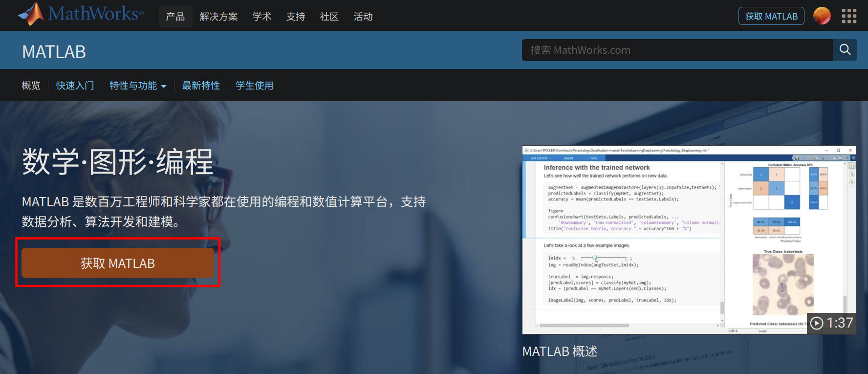Open the 解决方案 menu

point(218,17)
